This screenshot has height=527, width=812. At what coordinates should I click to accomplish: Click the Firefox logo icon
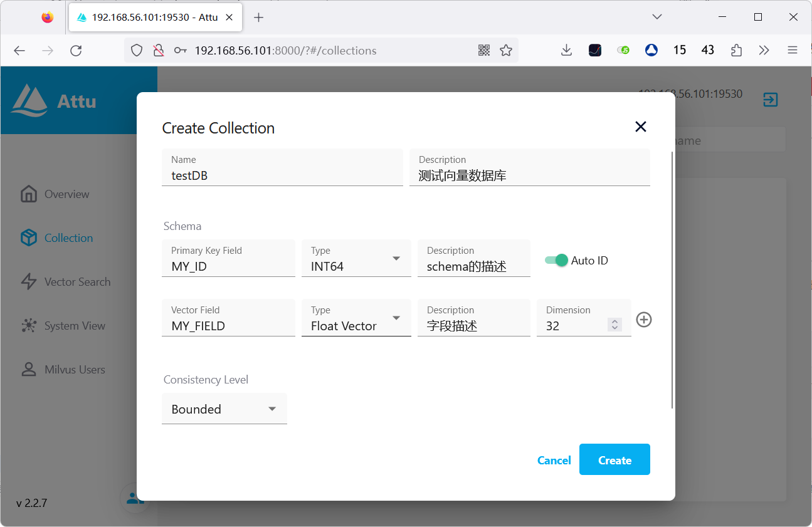pyautogui.click(x=48, y=18)
